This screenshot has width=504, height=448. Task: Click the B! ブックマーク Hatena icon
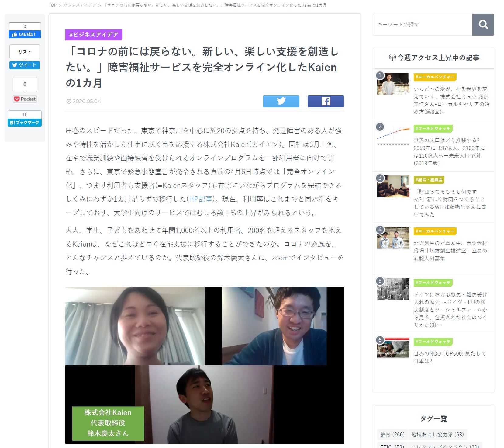(25, 123)
